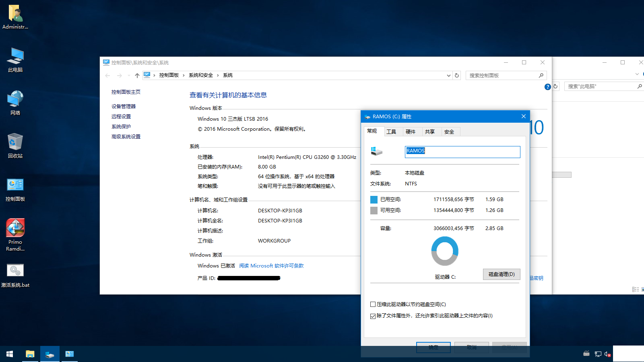Click the drive icon in the properties dialog
The image size is (644, 362).
[376, 151]
